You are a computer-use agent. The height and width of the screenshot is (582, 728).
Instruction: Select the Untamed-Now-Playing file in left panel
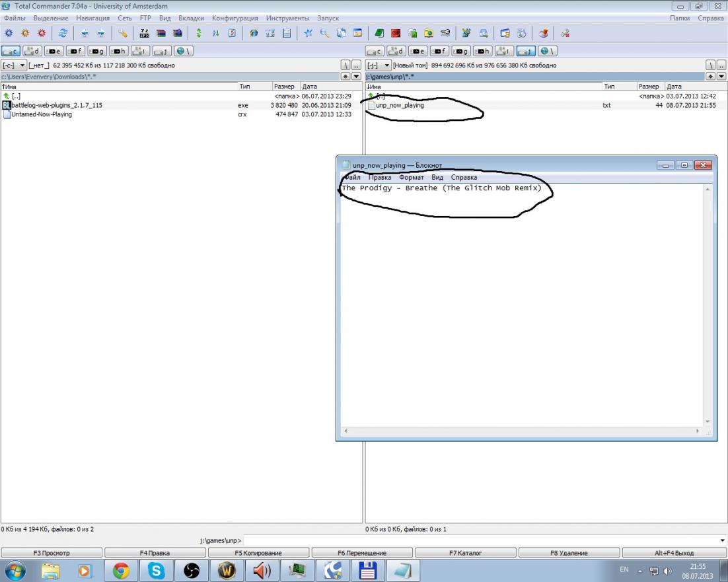[x=42, y=114]
